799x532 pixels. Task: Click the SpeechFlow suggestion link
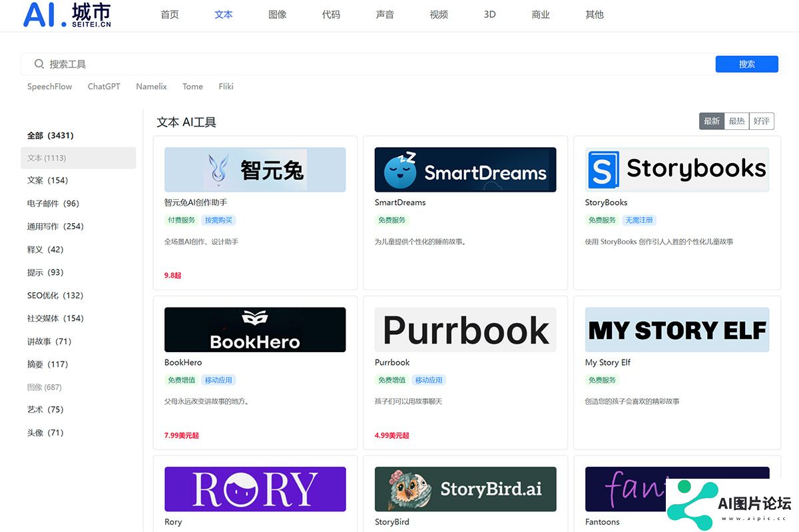pyautogui.click(x=50, y=87)
